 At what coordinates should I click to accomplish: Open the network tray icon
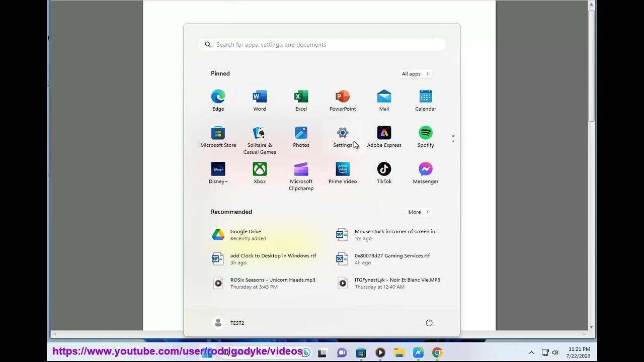coord(545,352)
